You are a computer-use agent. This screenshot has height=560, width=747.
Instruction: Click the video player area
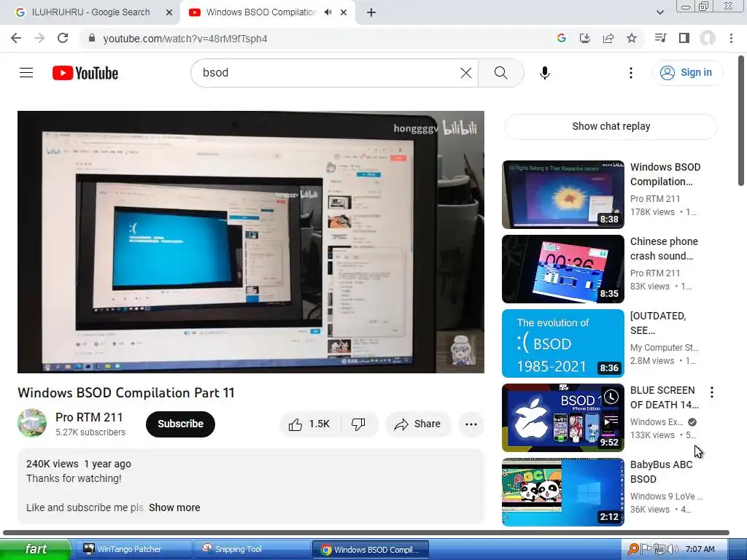point(251,242)
